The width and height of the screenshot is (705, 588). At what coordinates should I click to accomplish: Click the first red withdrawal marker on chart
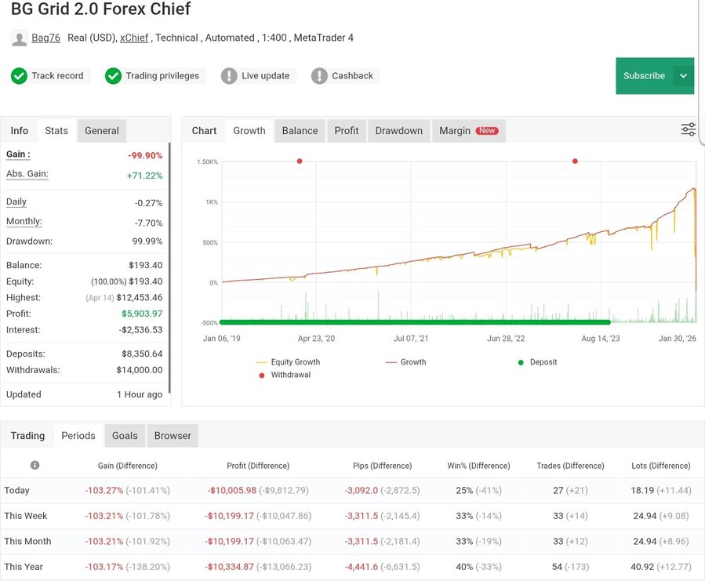coord(300,161)
